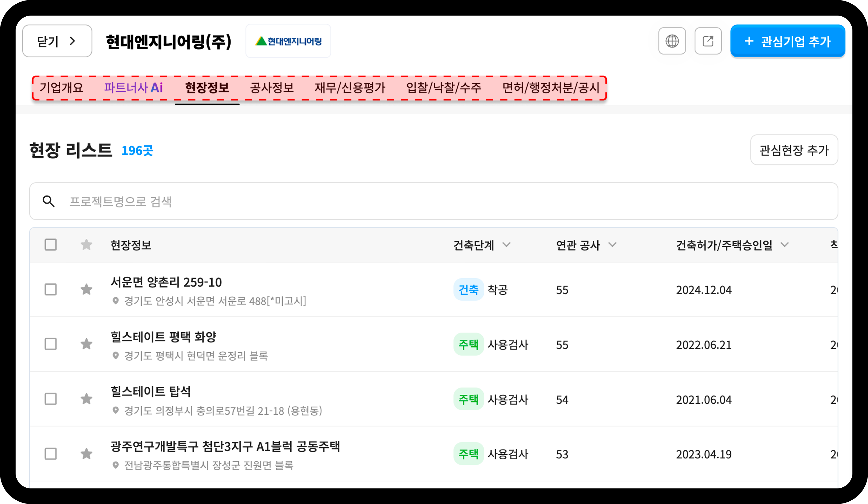The height and width of the screenshot is (504, 868).
Task: Open the globe website icon
Action: click(x=672, y=41)
